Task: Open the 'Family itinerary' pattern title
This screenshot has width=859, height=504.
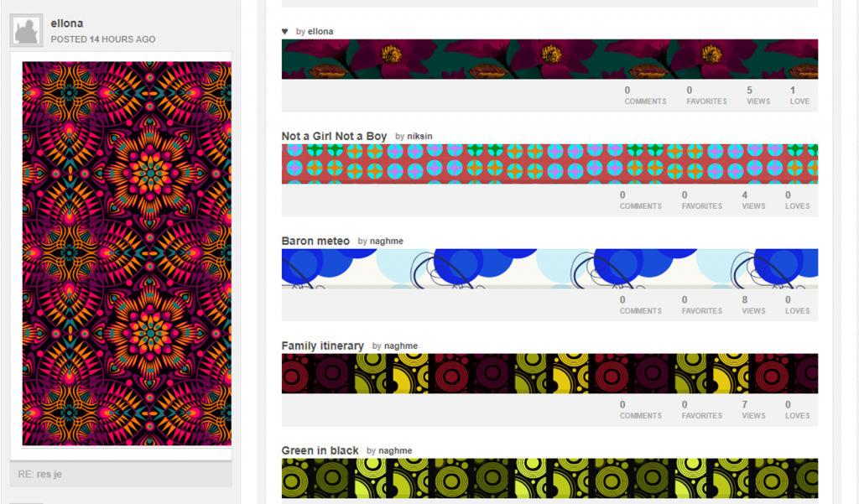Action: point(322,346)
